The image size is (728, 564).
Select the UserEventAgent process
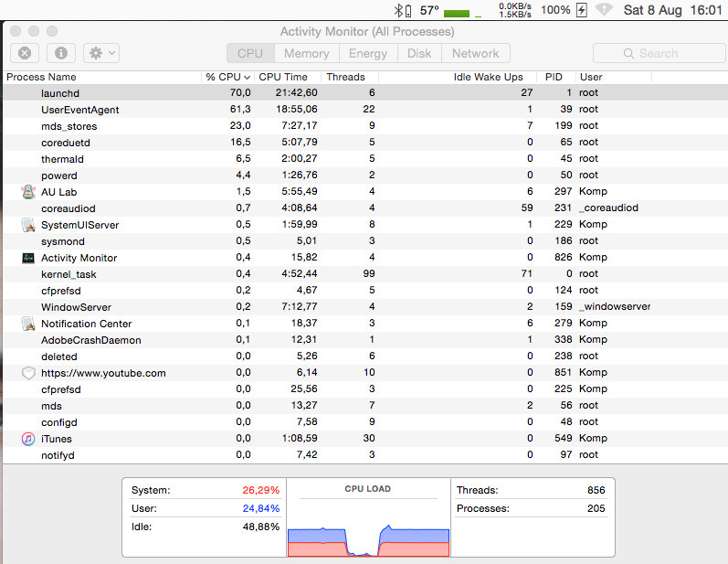tap(365, 109)
